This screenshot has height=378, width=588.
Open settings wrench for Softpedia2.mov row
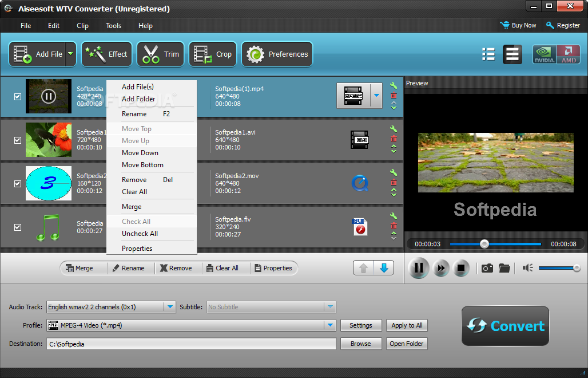coord(394,172)
